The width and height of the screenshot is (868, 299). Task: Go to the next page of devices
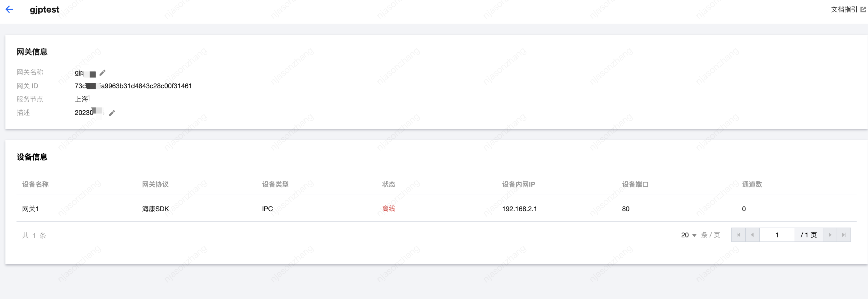click(830, 235)
